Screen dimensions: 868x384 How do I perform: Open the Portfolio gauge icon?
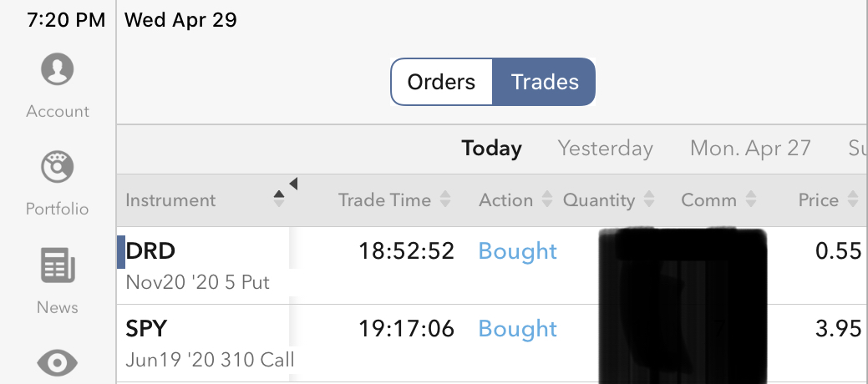(x=58, y=167)
